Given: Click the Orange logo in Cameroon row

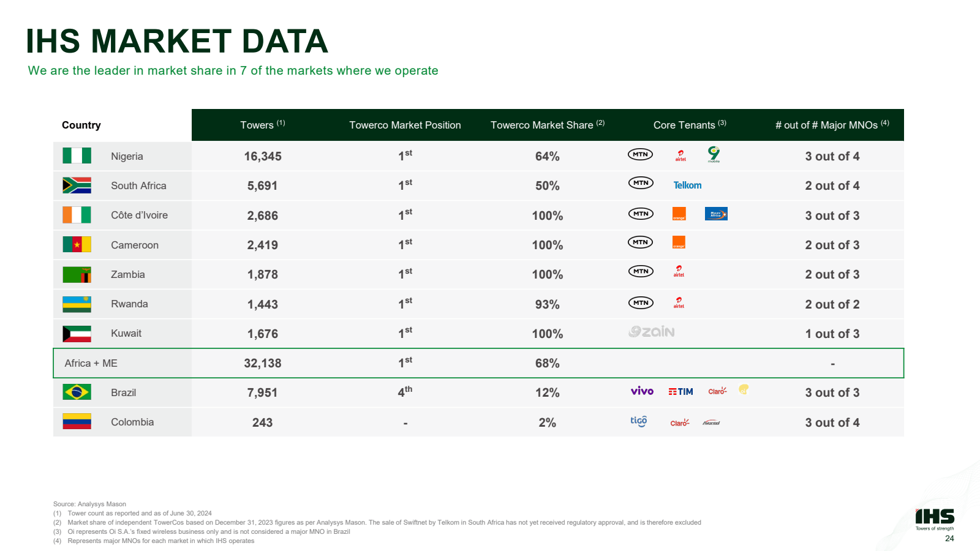Looking at the screenshot, I should (679, 242).
